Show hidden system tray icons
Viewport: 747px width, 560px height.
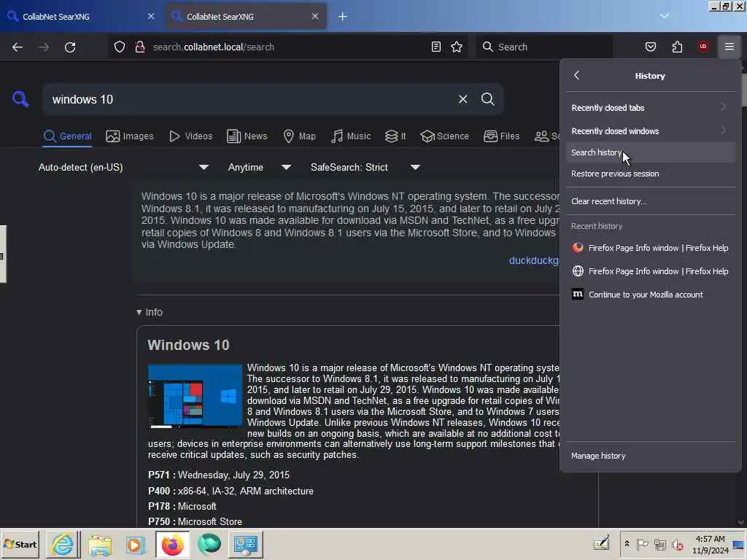(627, 544)
